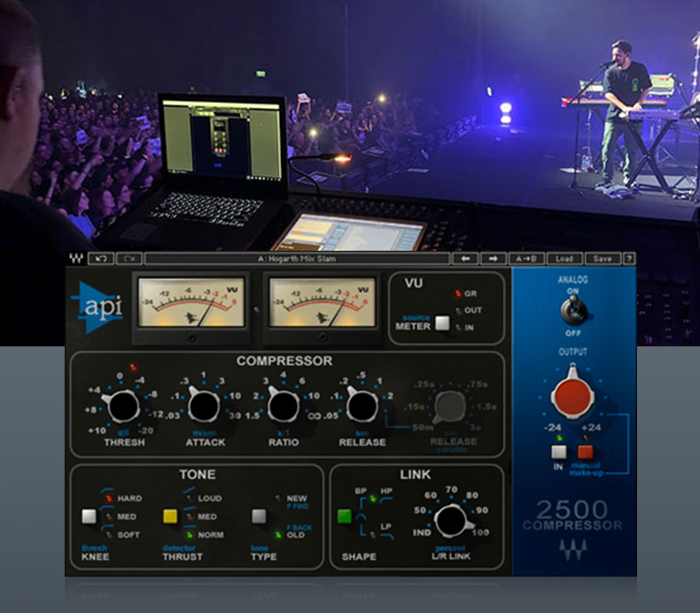
Task: Flip the Analog on/off switch
Action: [x=573, y=310]
